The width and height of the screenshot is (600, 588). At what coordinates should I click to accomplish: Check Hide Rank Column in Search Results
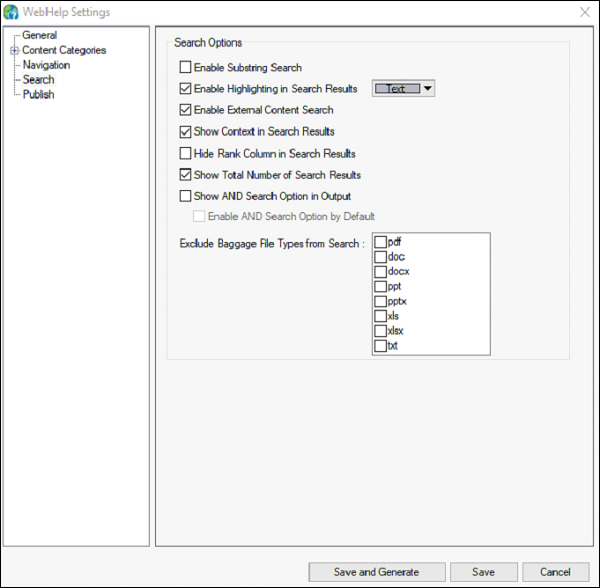(x=185, y=153)
